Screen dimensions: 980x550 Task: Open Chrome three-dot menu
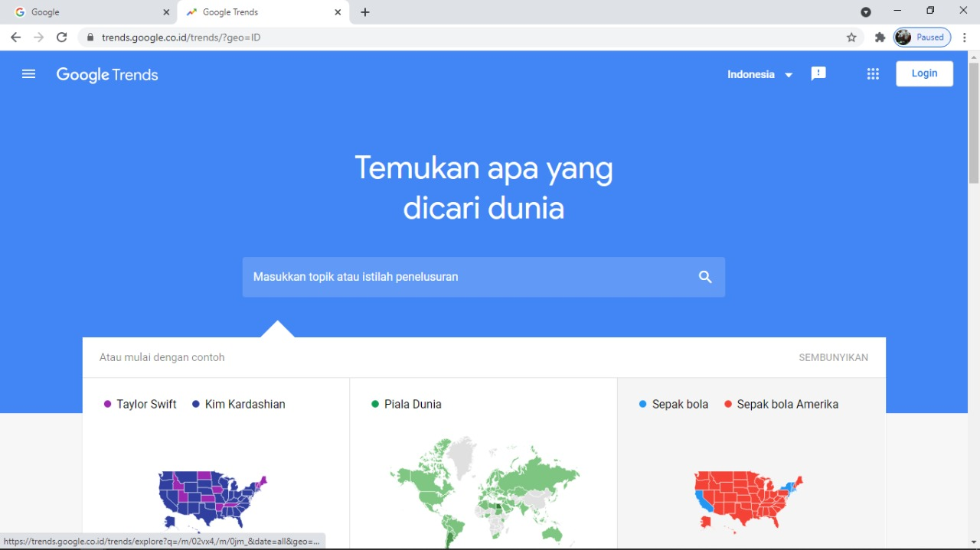[965, 37]
